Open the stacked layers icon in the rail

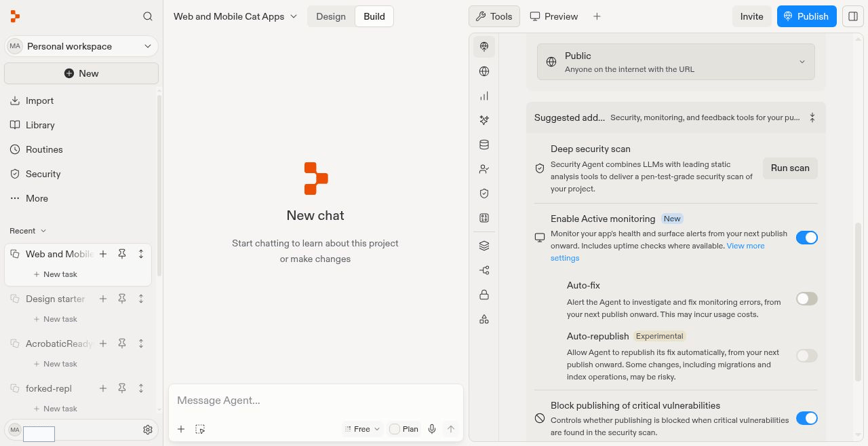point(484,246)
